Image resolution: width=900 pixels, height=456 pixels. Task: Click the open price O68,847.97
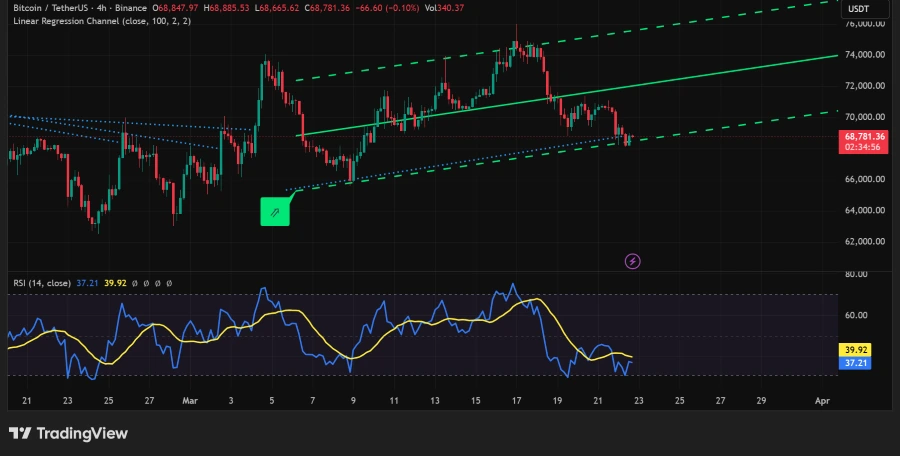(175, 8)
